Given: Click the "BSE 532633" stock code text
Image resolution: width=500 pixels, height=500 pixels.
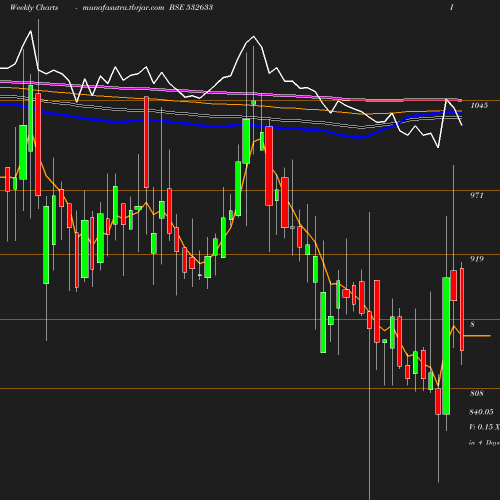Looking at the screenshot, I should coord(191,7).
